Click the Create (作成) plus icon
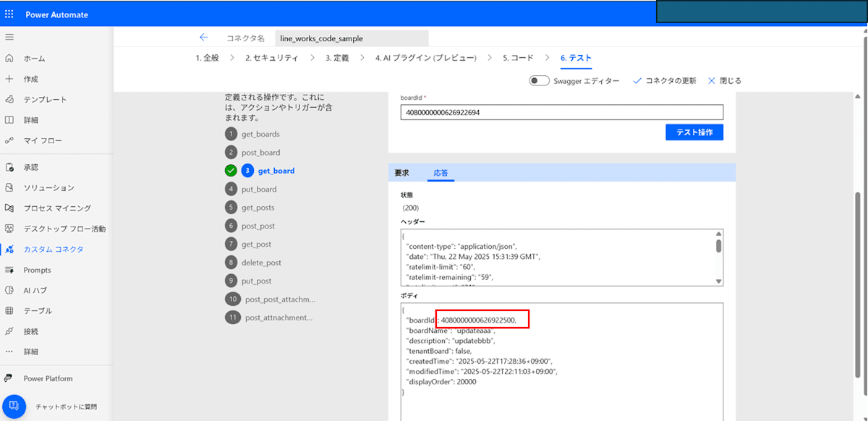Screen dimensions: 868x421 coord(9,79)
